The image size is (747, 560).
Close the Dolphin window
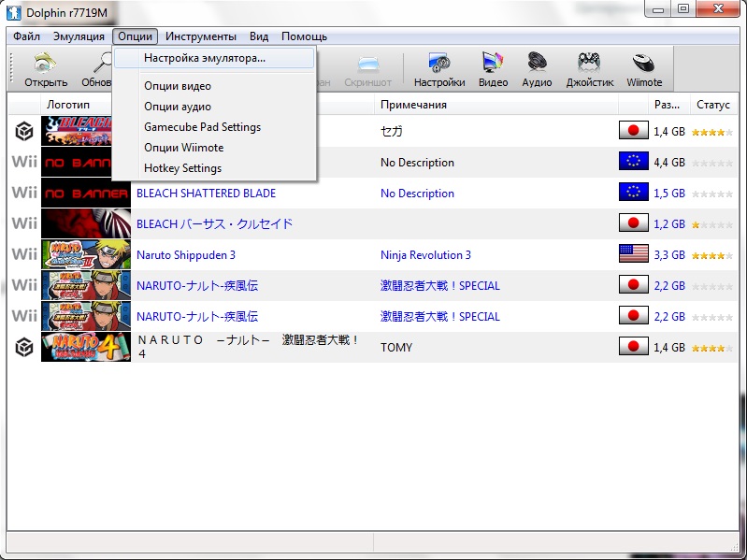tap(718, 9)
